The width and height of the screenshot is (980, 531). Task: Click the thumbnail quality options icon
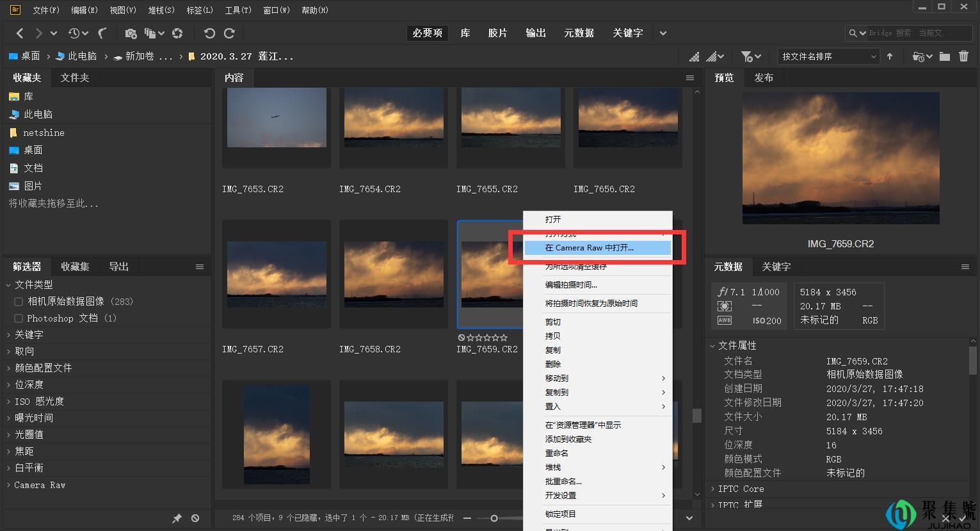(x=714, y=56)
